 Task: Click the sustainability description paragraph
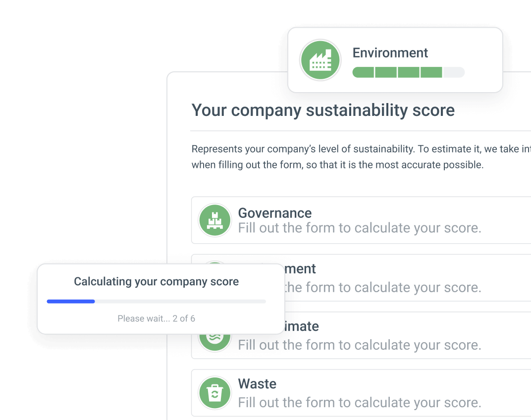(361, 157)
